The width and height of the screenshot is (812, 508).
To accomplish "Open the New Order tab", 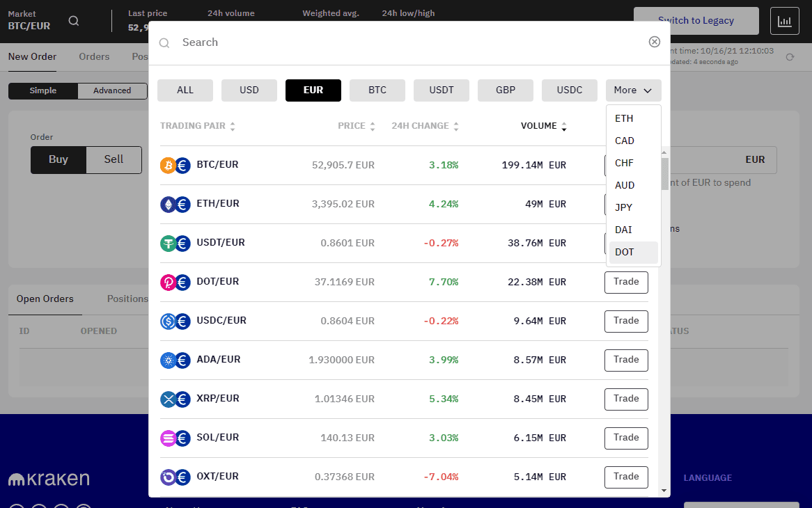I will point(32,57).
